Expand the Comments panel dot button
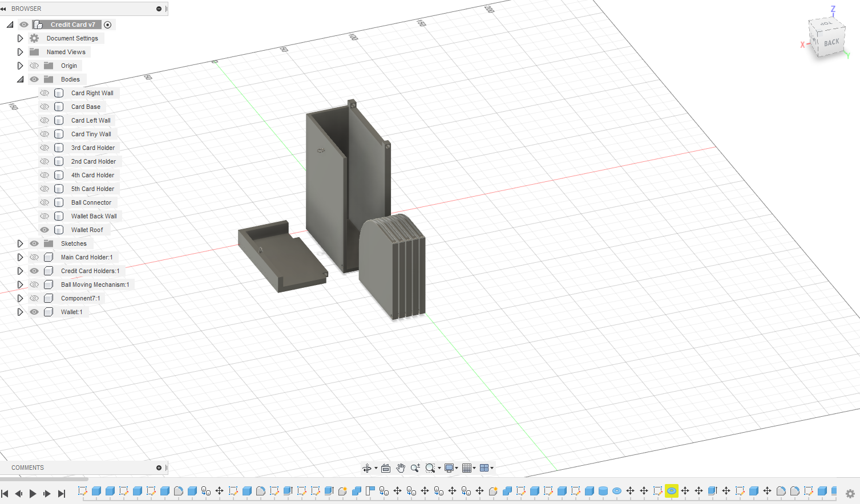 159,468
